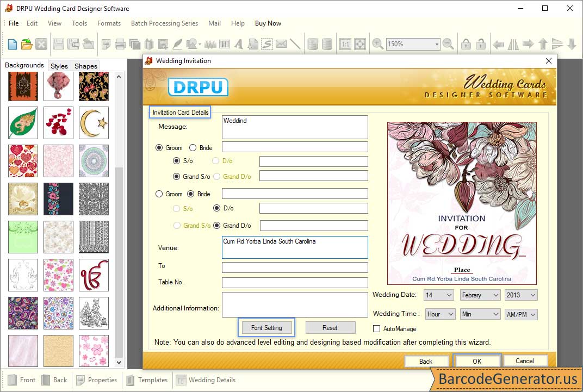Open the Templates bottom tab

[x=147, y=380]
